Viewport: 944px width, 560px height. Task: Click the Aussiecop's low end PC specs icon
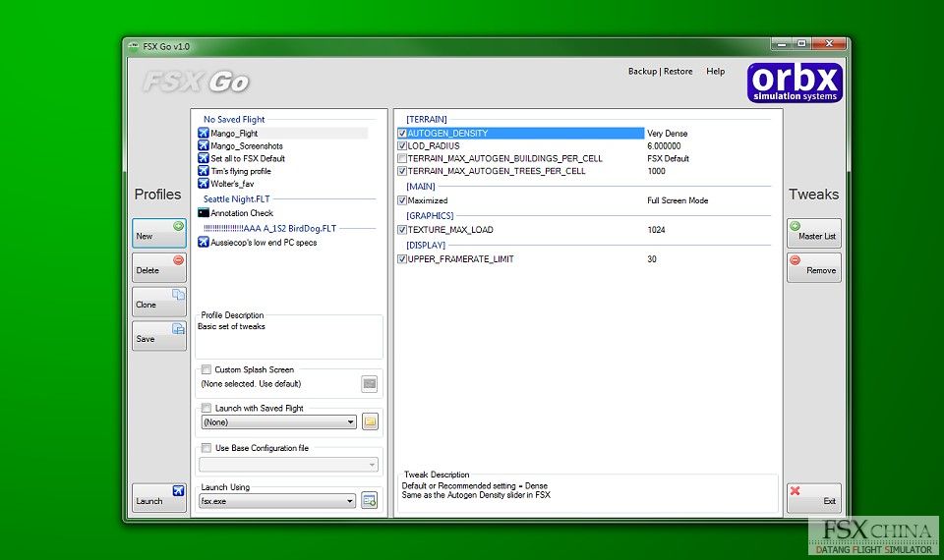click(x=204, y=242)
